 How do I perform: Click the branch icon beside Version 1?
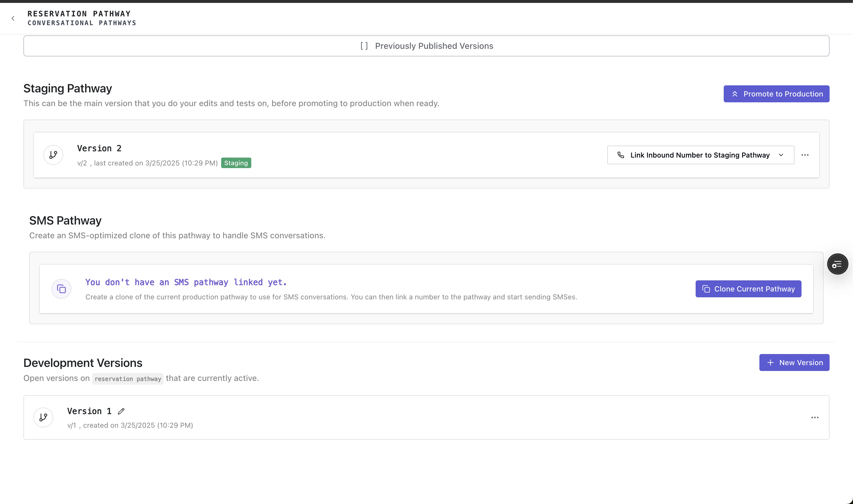coord(43,417)
